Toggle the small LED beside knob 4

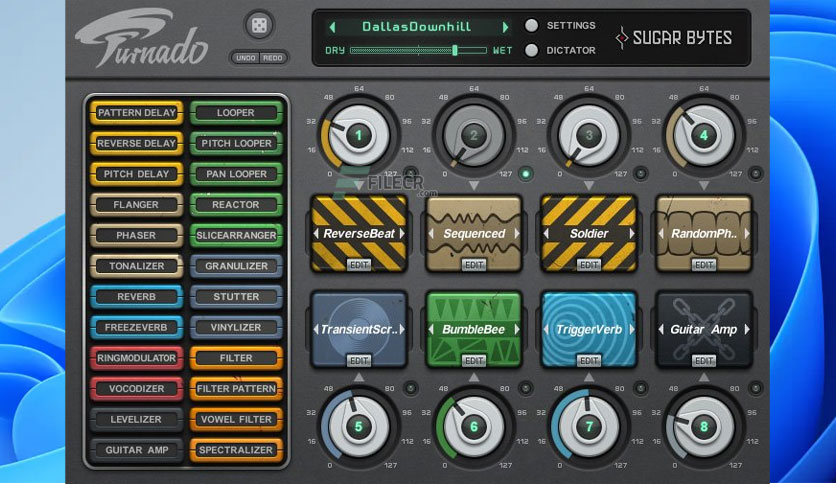[755, 173]
